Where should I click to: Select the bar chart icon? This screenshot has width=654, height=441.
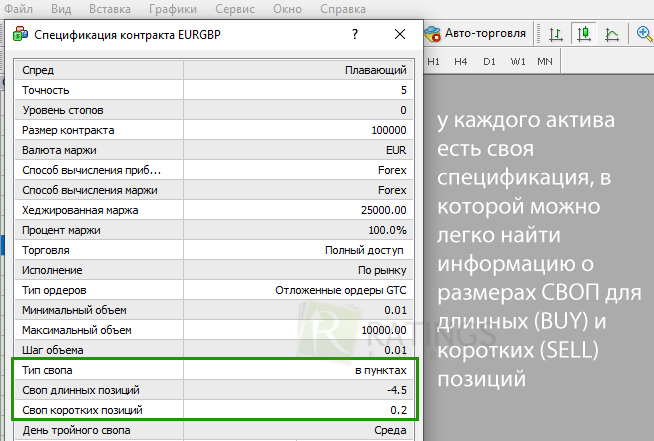coord(555,33)
